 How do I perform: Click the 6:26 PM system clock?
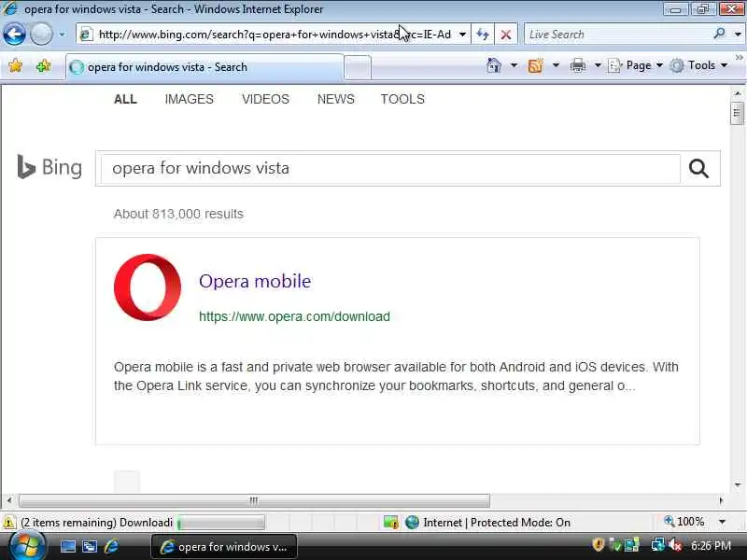(x=711, y=546)
